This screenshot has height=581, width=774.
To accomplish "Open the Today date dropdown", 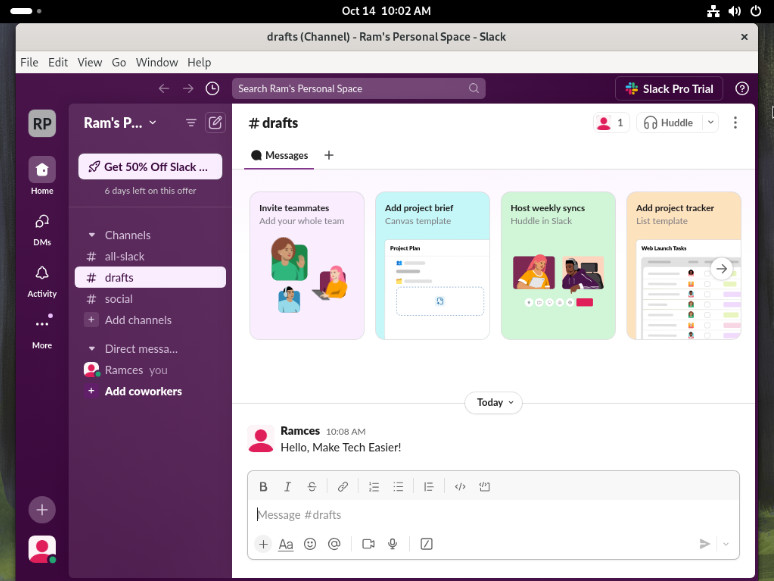I will coord(494,402).
